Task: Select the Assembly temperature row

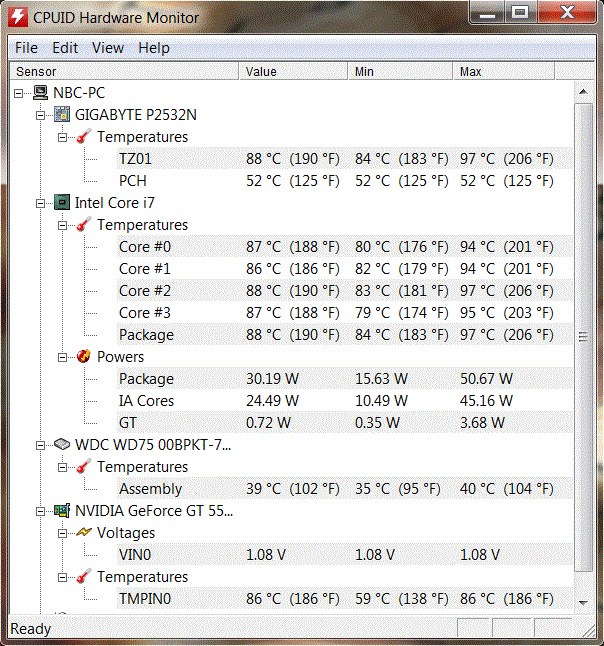Action: (344, 489)
